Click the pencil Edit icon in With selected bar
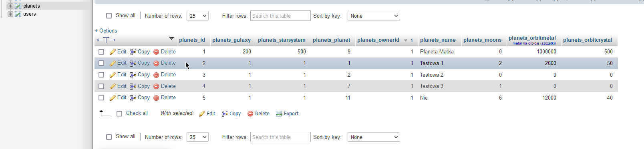The width and height of the screenshot is (644, 149). tap(202, 114)
